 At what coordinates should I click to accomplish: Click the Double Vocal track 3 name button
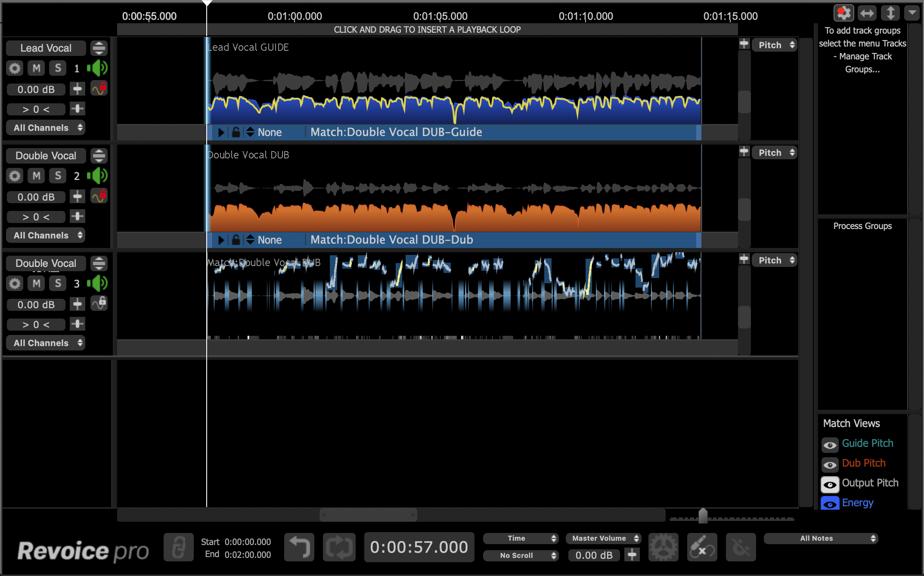pos(46,263)
